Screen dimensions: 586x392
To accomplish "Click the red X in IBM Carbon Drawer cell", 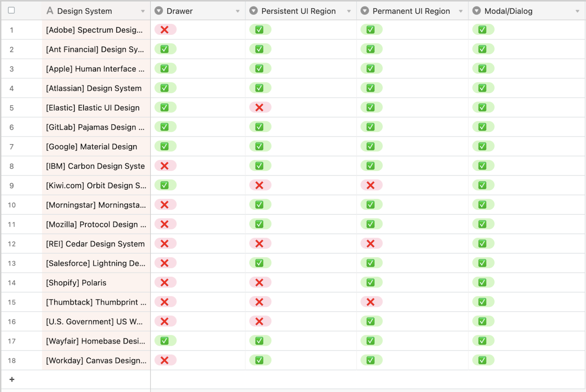I will click(165, 166).
